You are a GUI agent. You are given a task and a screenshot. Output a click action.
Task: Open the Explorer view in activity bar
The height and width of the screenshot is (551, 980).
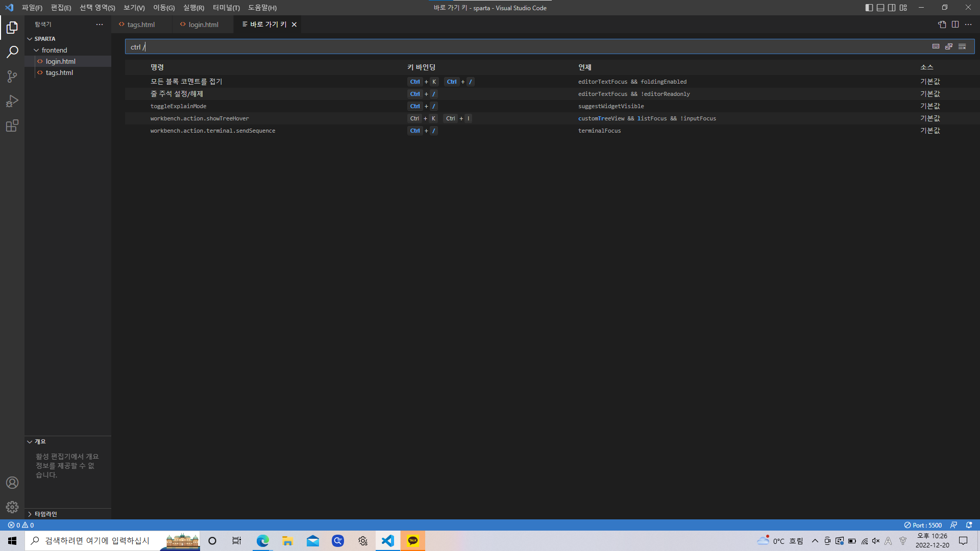(12, 28)
